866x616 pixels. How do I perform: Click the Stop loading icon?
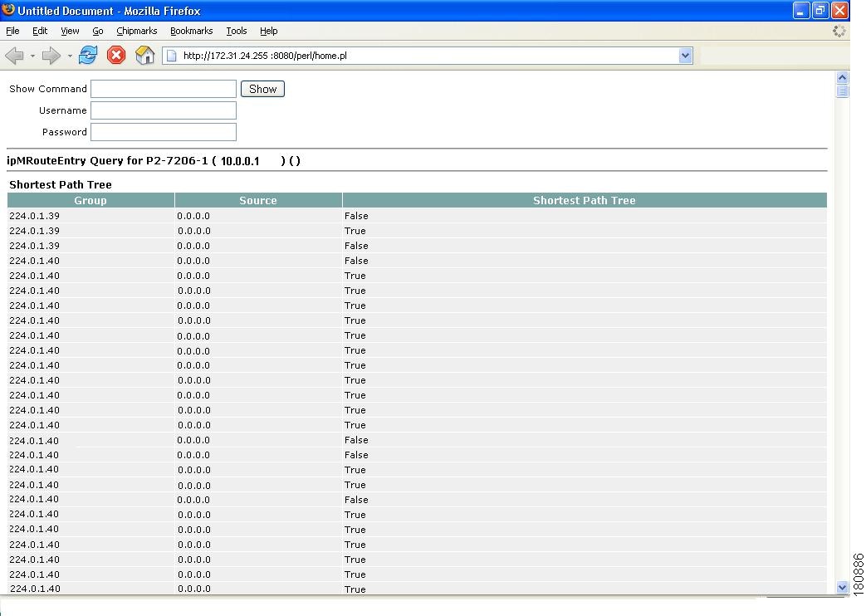click(115, 56)
